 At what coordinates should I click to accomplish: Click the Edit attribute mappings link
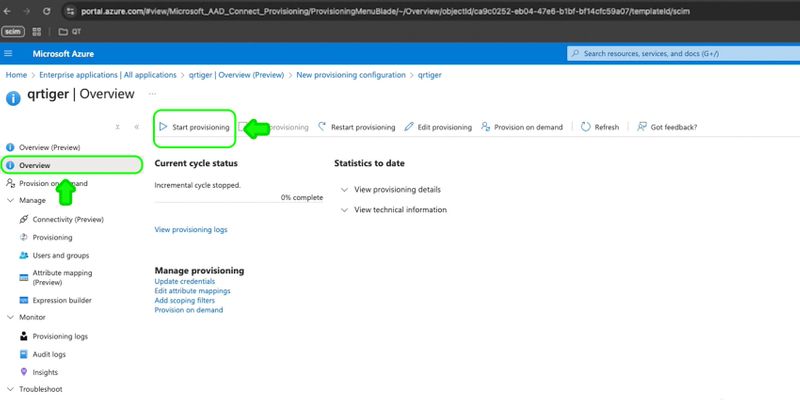[192, 291]
